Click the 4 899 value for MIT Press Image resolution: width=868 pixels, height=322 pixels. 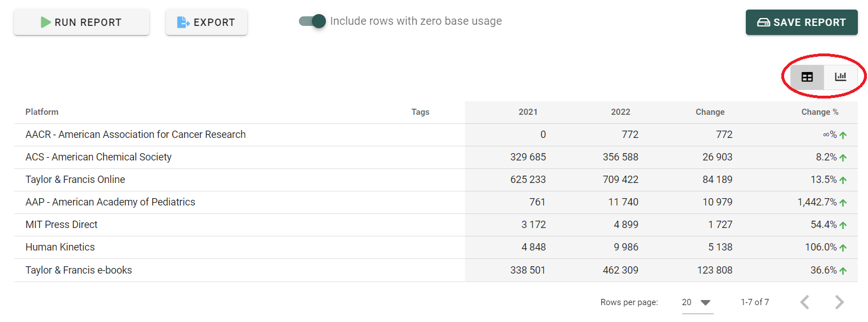[x=626, y=225]
